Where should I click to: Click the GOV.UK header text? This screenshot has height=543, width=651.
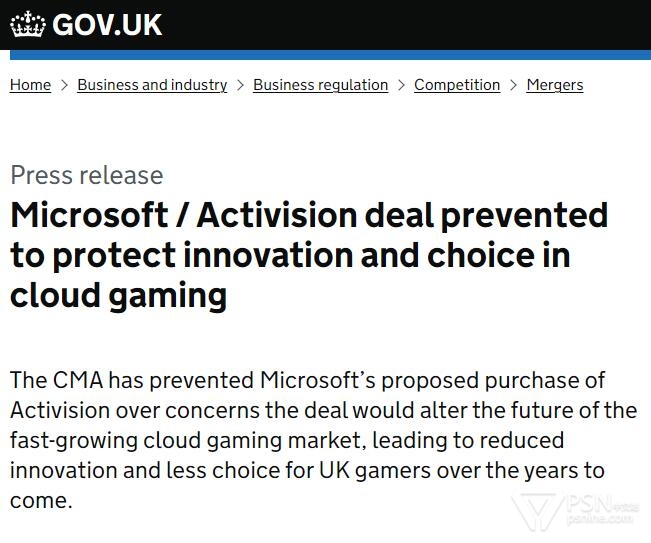coord(107,25)
